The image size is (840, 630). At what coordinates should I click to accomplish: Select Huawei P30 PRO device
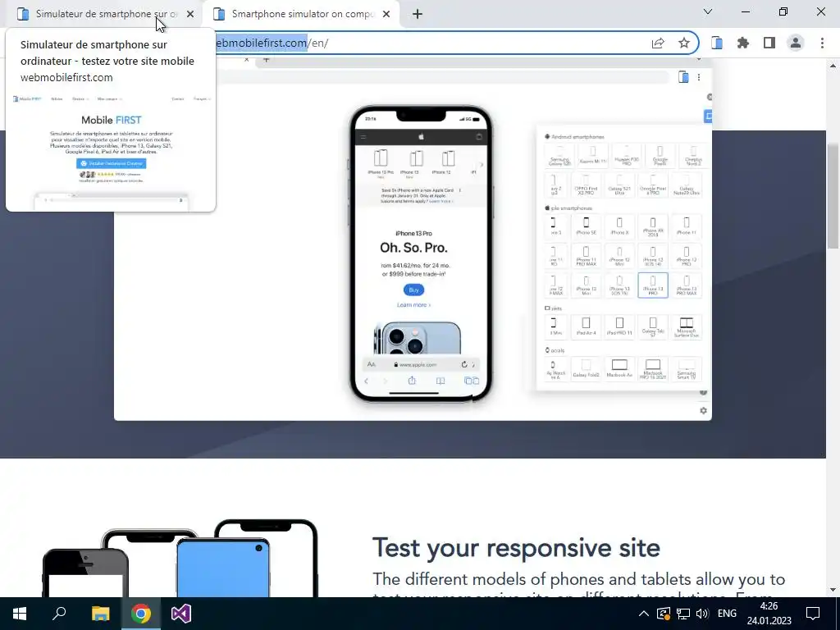coord(626,155)
